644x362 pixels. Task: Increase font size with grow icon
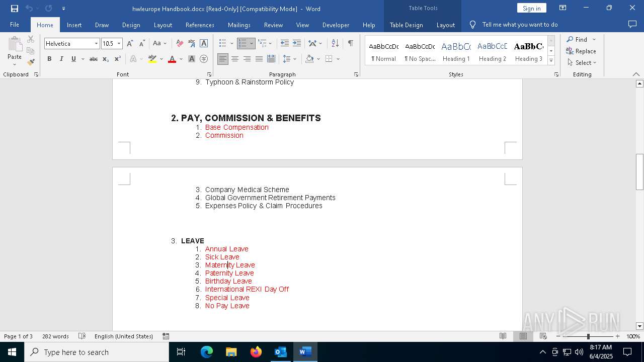pos(130,44)
